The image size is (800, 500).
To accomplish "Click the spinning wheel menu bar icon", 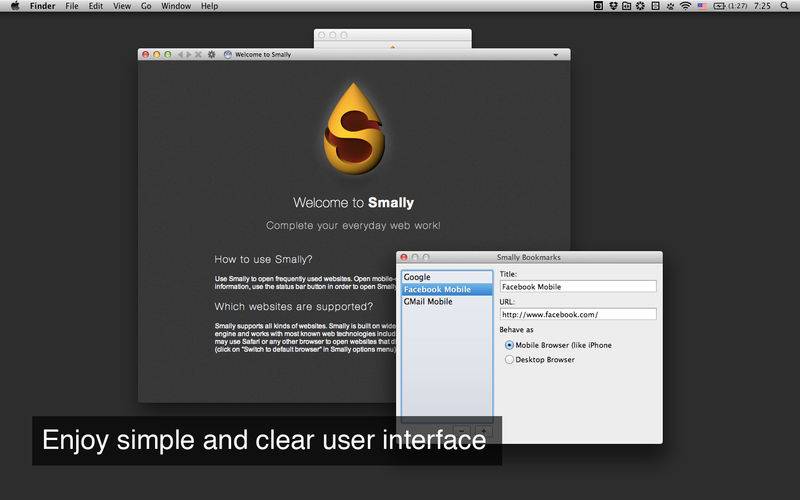I will [x=640, y=6].
